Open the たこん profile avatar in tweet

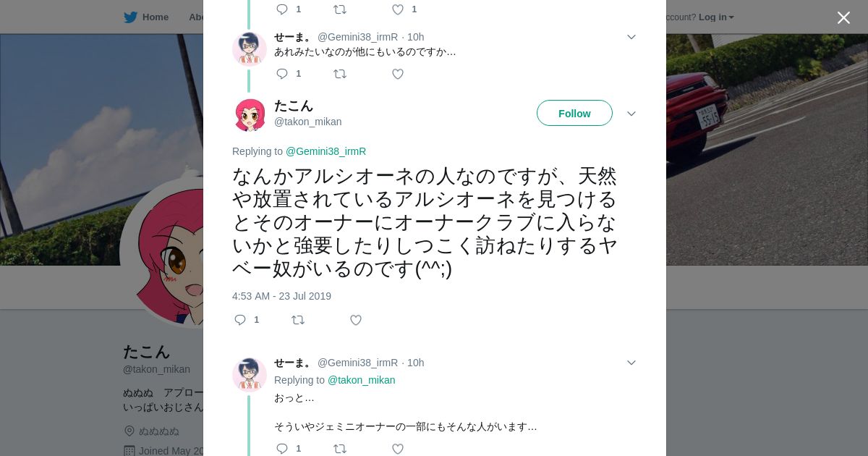coord(250,114)
